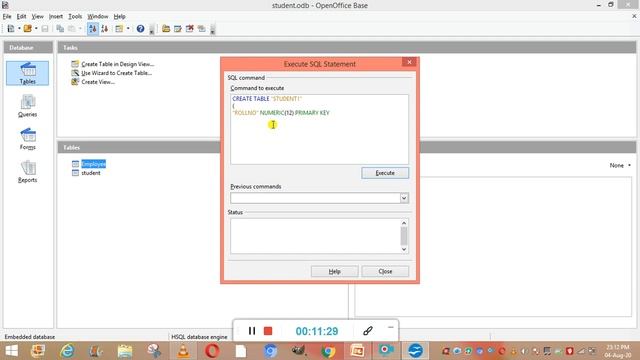
Task: Click the Open Database Object toolbar icon
Action: [x=166, y=29]
